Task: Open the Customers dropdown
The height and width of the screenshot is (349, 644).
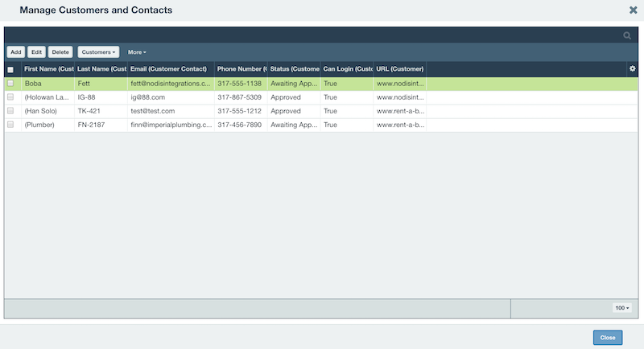Action: (x=98, y=52)
